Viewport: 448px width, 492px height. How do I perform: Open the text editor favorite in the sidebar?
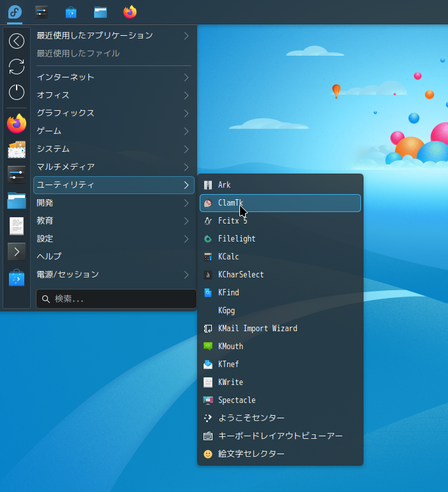pyautogui.click(x=17, y=226)
